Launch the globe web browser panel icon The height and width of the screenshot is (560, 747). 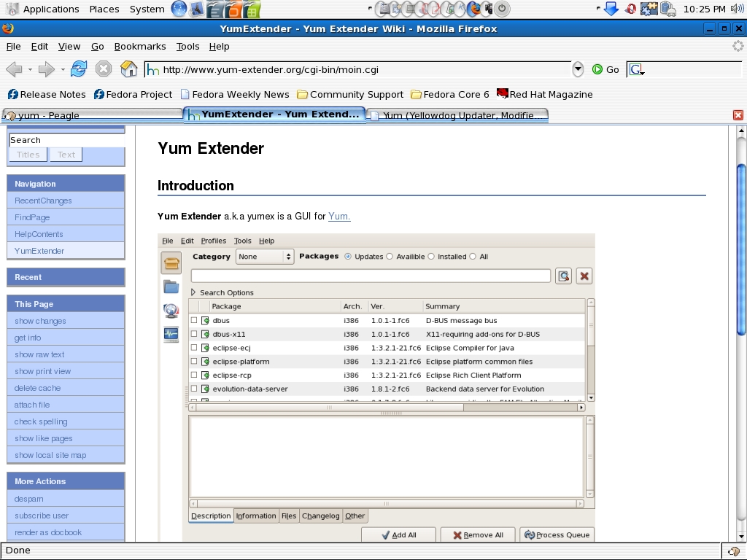179,9
